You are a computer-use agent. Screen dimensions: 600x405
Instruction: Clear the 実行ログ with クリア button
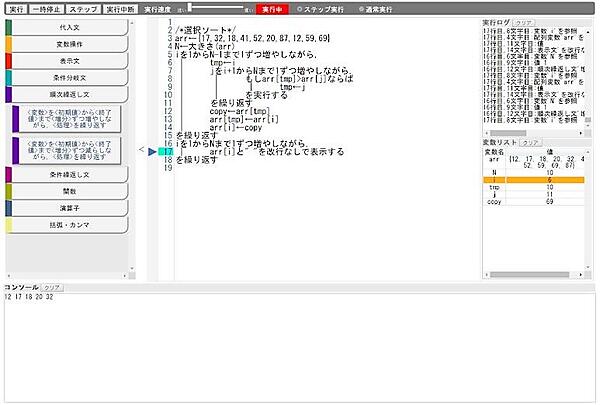click(524, 21)
